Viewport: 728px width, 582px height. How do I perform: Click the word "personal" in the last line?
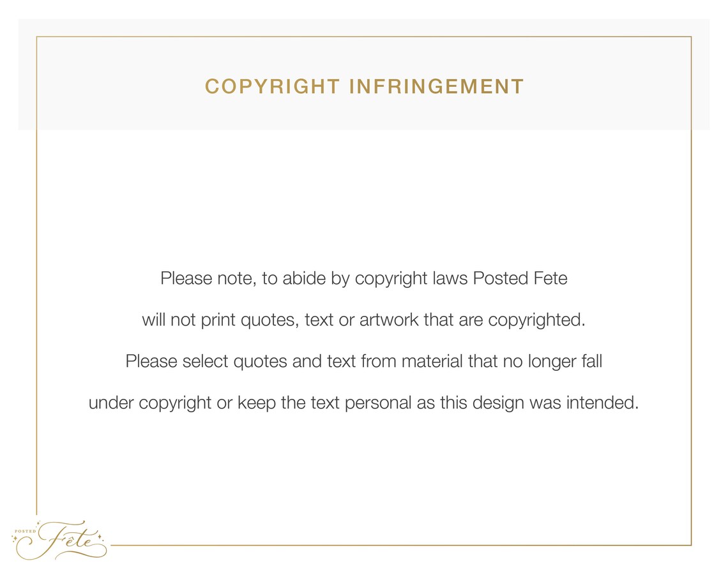point(378,403)
